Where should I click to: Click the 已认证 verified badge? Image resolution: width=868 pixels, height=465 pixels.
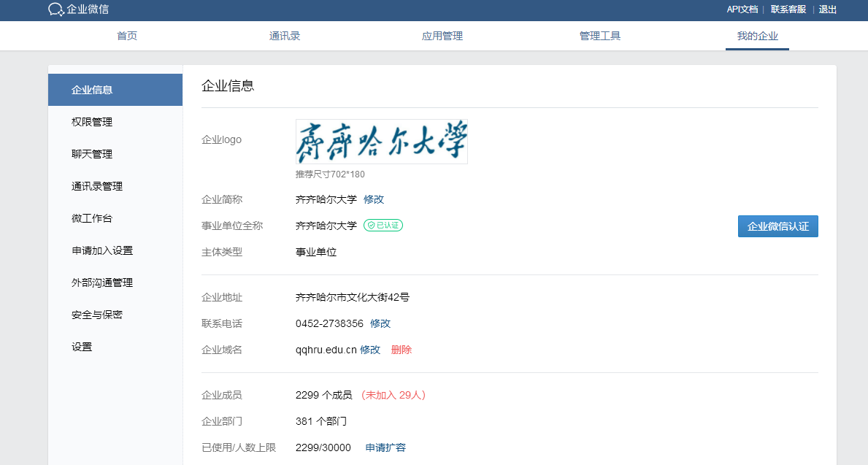383,226
